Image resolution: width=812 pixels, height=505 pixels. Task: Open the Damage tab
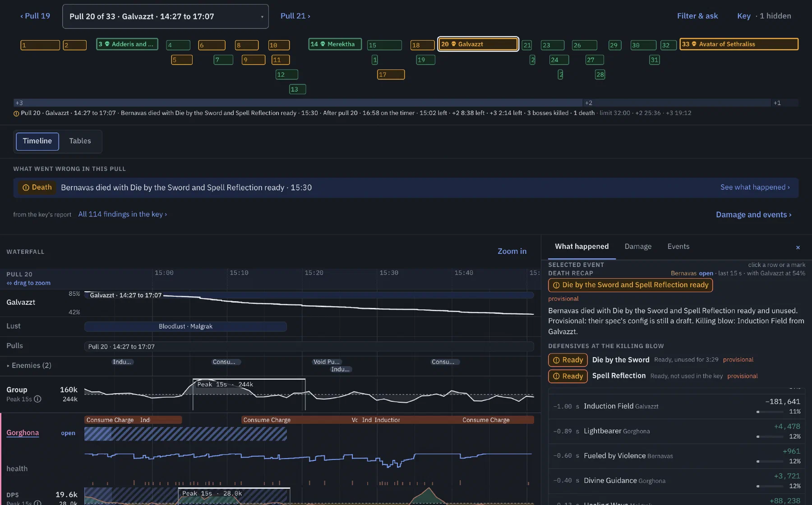[638, 247]
